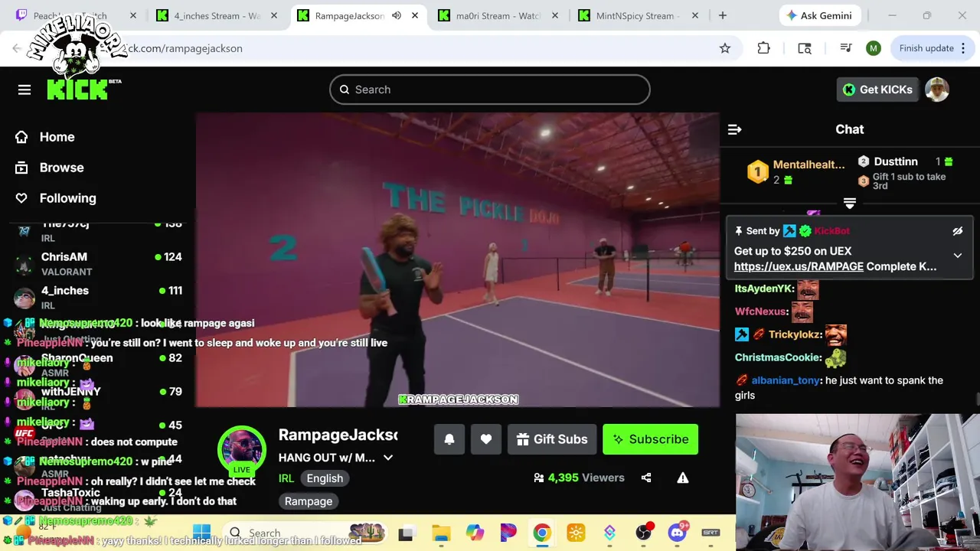Click the 4,395 Viewers count

coord(580,478)
